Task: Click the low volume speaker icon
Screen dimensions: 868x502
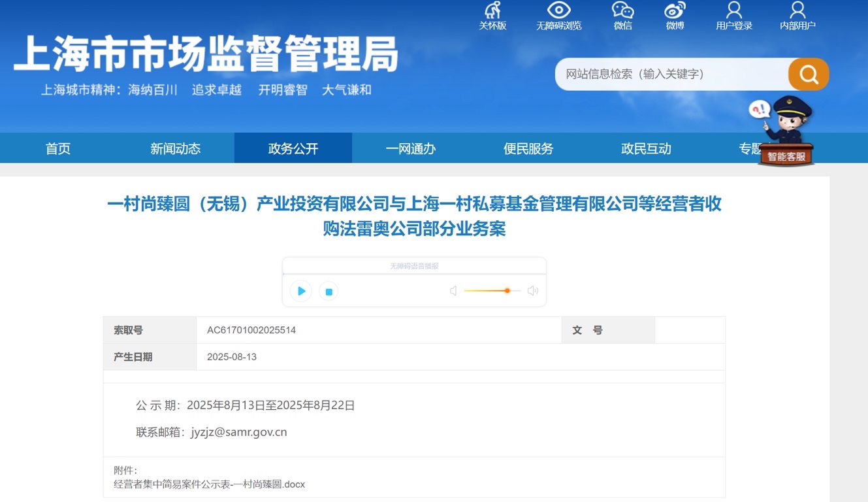Action: tap(453, 291)
